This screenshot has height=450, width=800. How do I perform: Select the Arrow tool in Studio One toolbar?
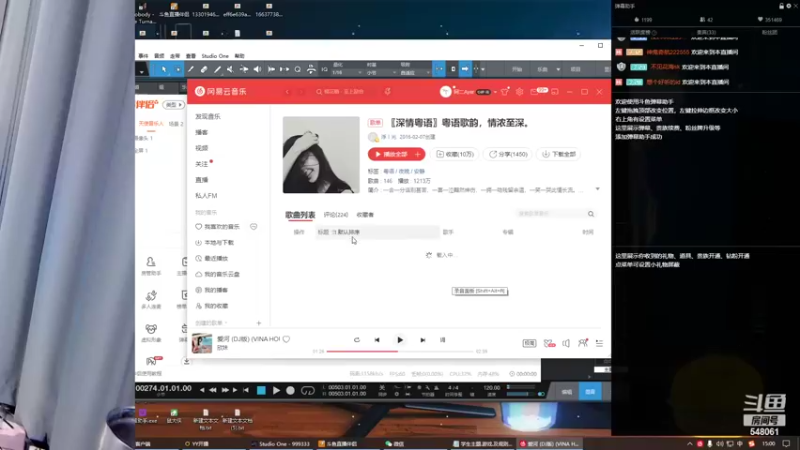pos(163,69)
